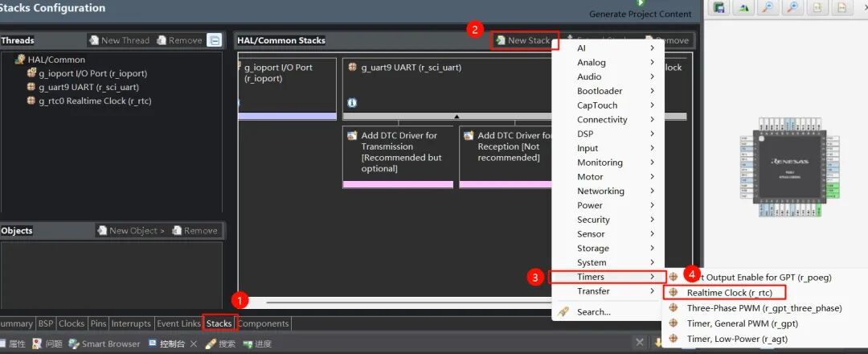Choose Search... in the stack menu
Viewport: 868px width, 354px height.
[x=593, y=312]
